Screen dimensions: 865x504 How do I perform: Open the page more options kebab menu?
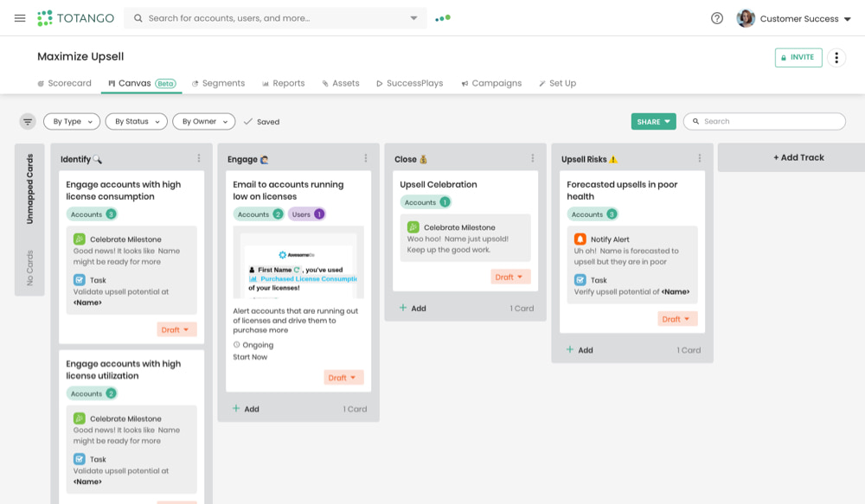click(836, 57)
